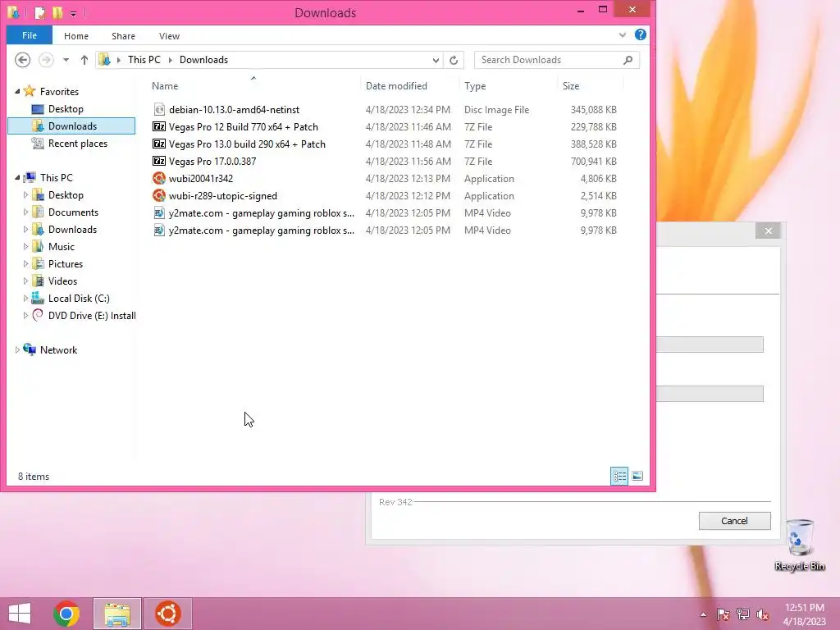
Task: Select Desktop under Favorites
Action: point(66,109)
